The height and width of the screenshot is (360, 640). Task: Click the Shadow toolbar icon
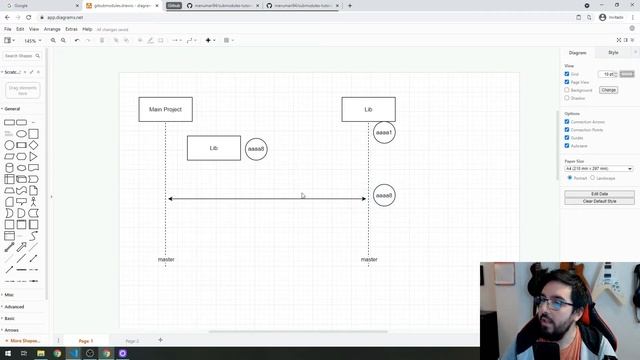click(161, 40)
